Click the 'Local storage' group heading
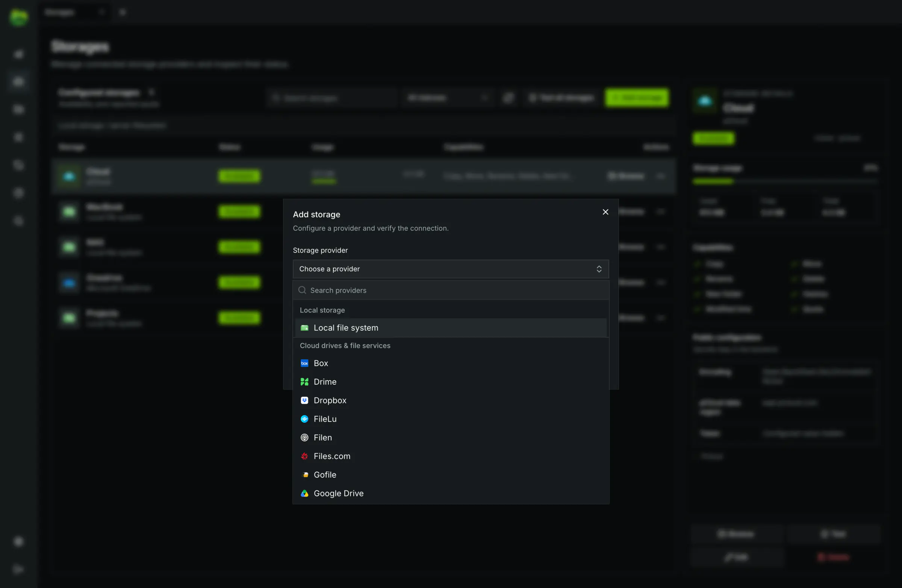 coord(322,310)
